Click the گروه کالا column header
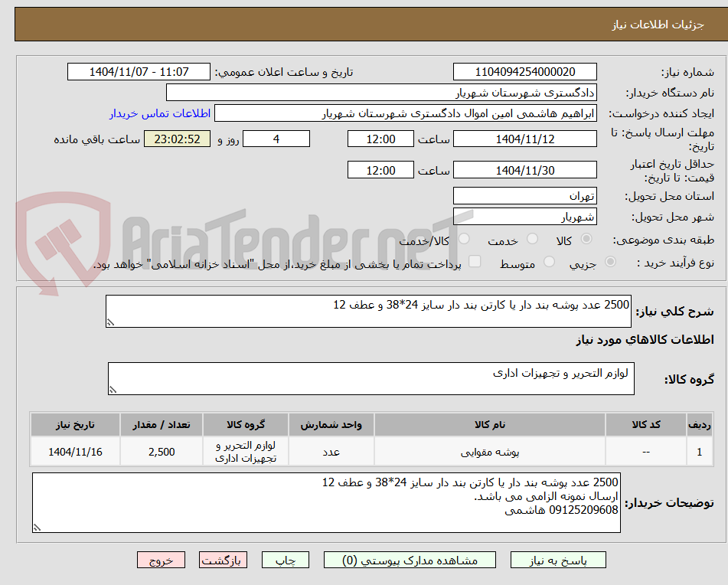Viewport: 728px width, 585px height. click(x=246, y=425)
